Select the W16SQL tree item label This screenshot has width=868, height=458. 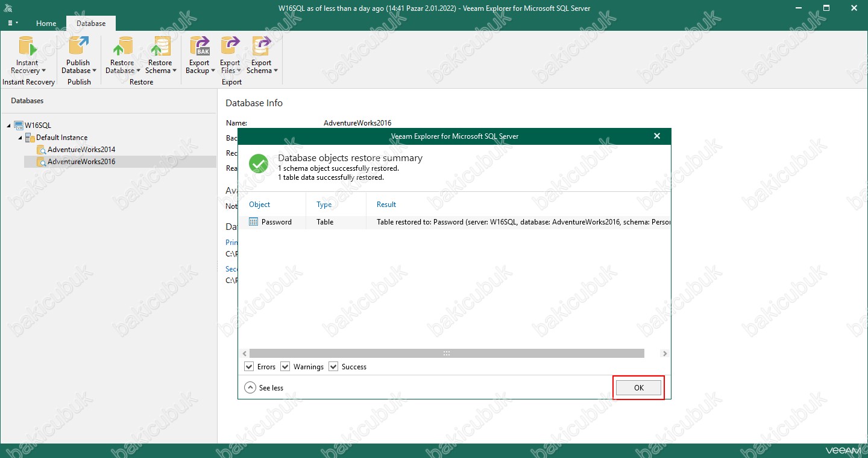pyautogui.click(x=38, y=126)
